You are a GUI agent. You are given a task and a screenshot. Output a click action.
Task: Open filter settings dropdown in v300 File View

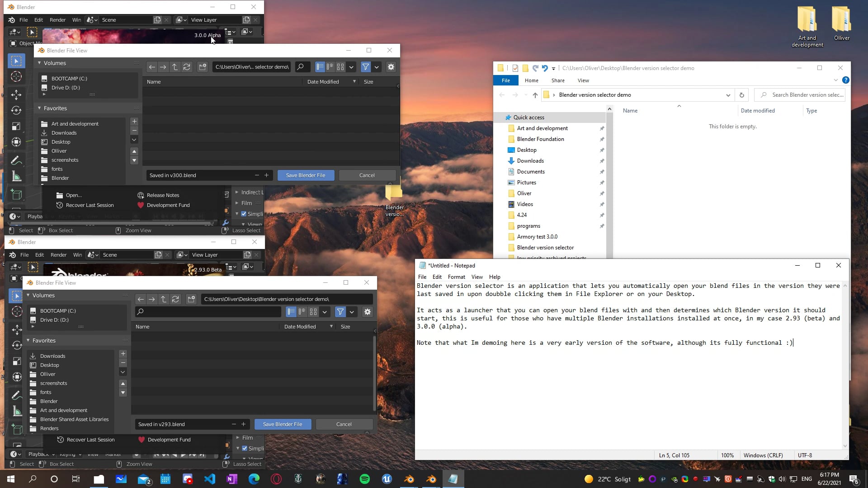tap(377, 67)
